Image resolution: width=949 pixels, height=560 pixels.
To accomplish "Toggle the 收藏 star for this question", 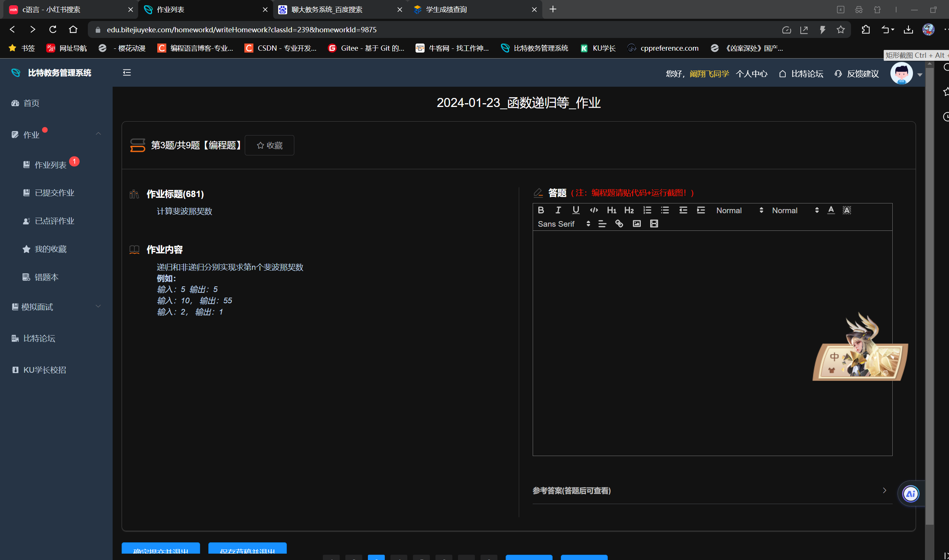I will (x=270, y=145).
